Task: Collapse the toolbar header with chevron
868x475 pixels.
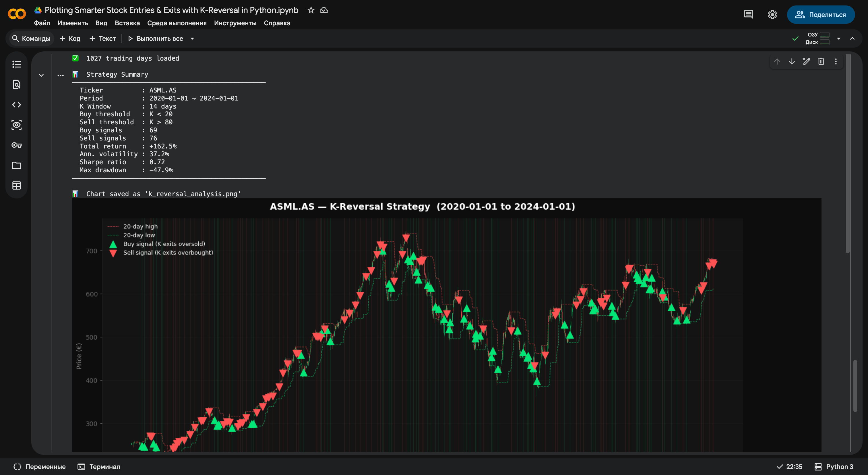Action: click(x=852, y=38)
